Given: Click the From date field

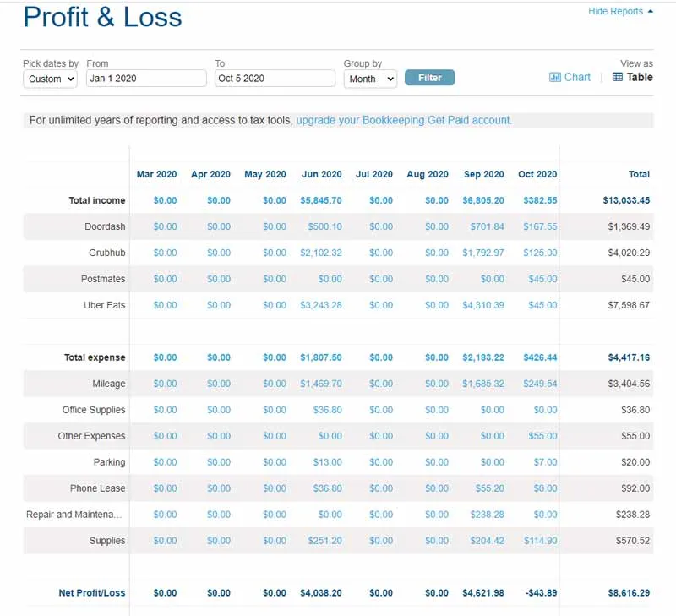Looking at the screenshot, I should click(146, 79).
